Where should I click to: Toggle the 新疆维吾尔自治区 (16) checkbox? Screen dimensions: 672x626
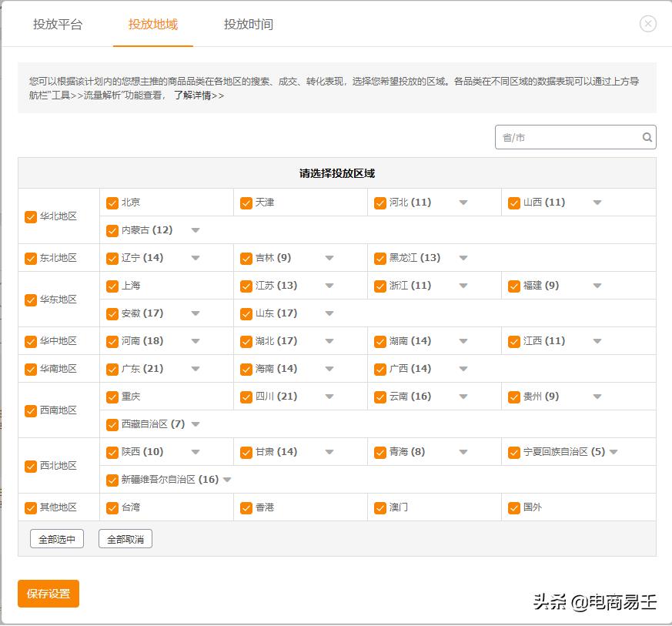coord(112,480)
